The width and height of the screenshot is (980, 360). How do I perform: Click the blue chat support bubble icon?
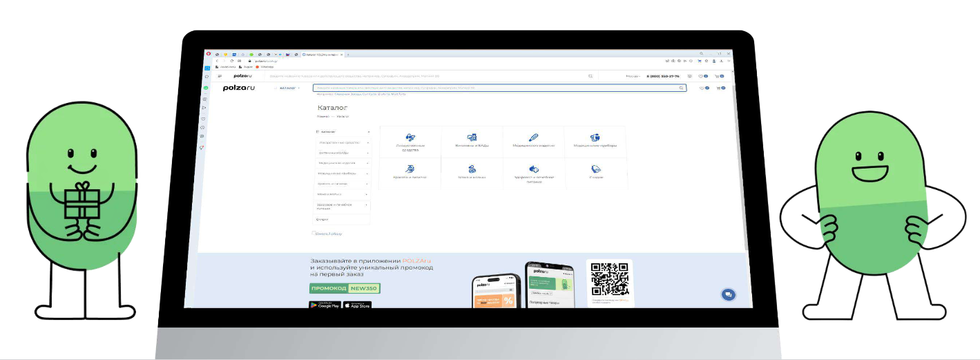click(x=727, y=294)
